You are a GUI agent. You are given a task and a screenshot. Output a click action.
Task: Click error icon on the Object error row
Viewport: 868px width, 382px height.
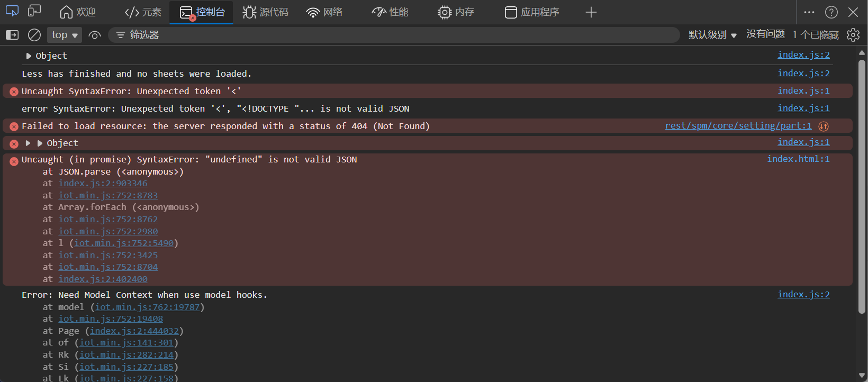pos(14,143)
